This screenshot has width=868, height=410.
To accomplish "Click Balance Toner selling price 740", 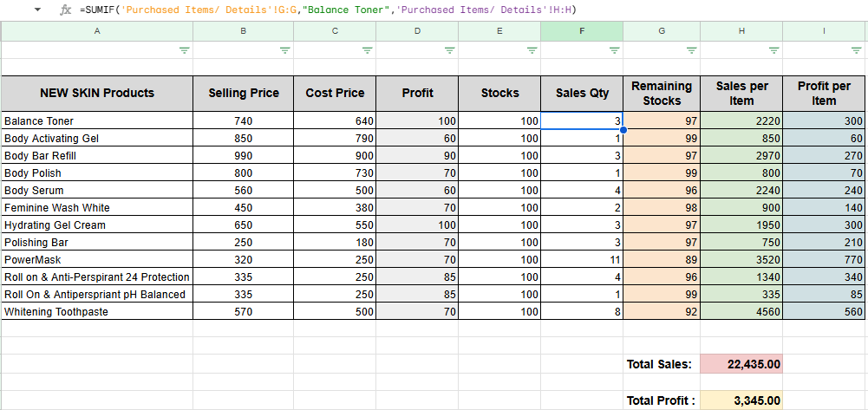I will pos(243,120).
